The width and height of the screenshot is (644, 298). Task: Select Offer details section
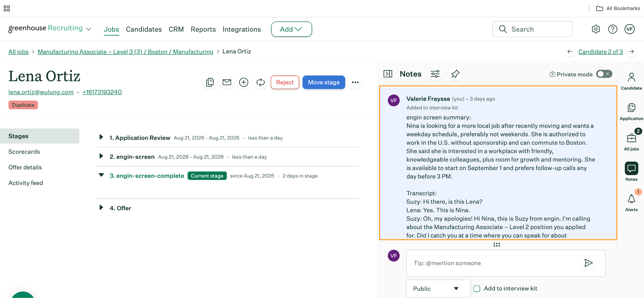(25, 167)
